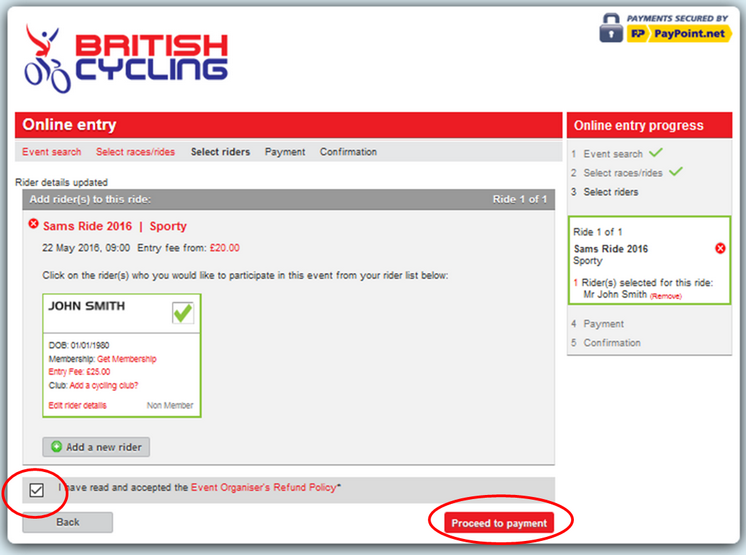
Task: Click the Ride 1 of 1 header label
Action: click(520, 199)
